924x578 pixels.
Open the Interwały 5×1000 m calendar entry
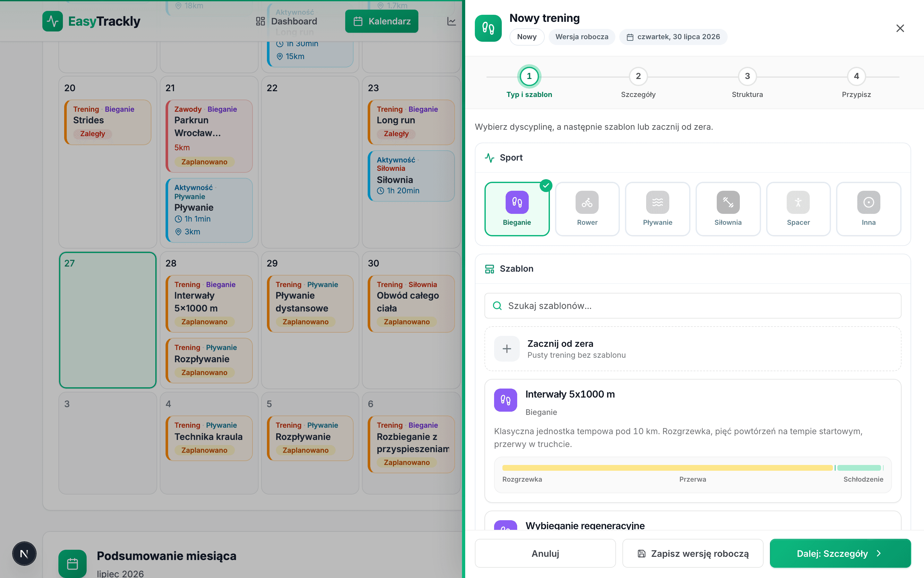pyautogui.click(x=209, y=303)
